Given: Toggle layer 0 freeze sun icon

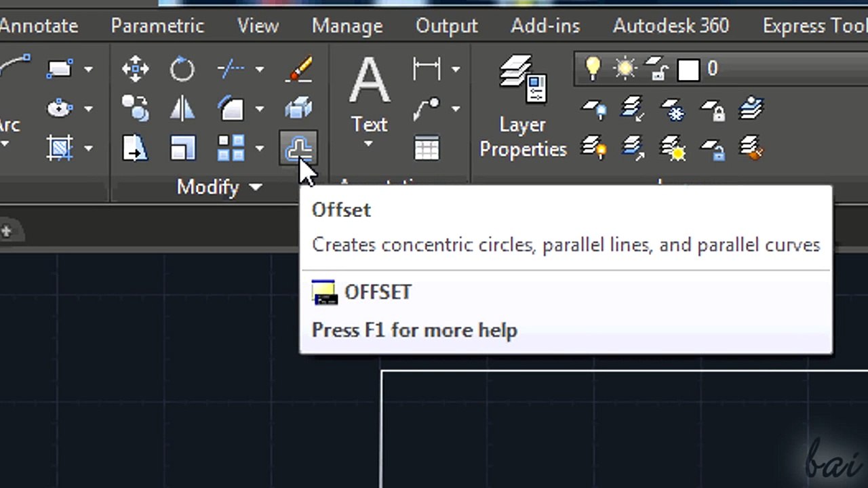Looking at the screenshot, I should click(x=625, y=68).
